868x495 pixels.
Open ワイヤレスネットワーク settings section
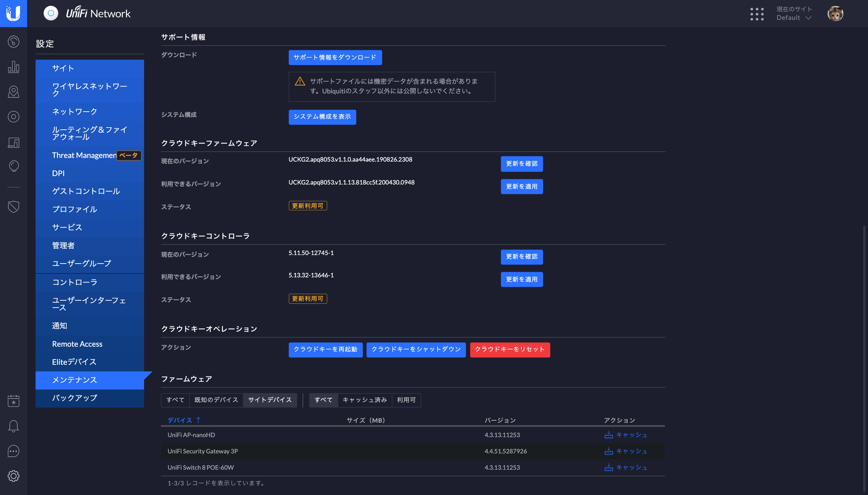point(90,90)
